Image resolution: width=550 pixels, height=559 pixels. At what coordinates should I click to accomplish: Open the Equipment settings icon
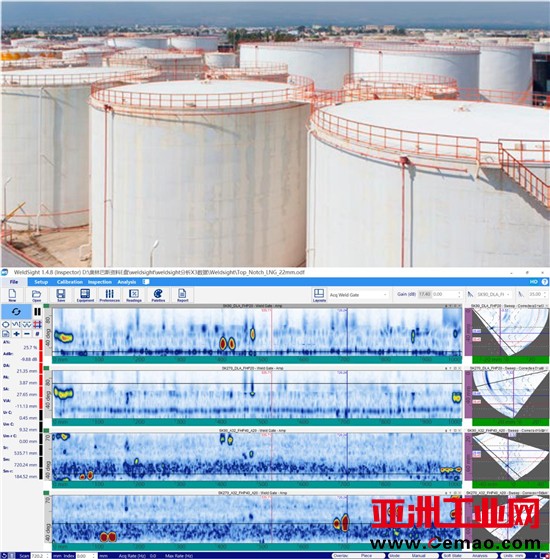click(85, 295)
